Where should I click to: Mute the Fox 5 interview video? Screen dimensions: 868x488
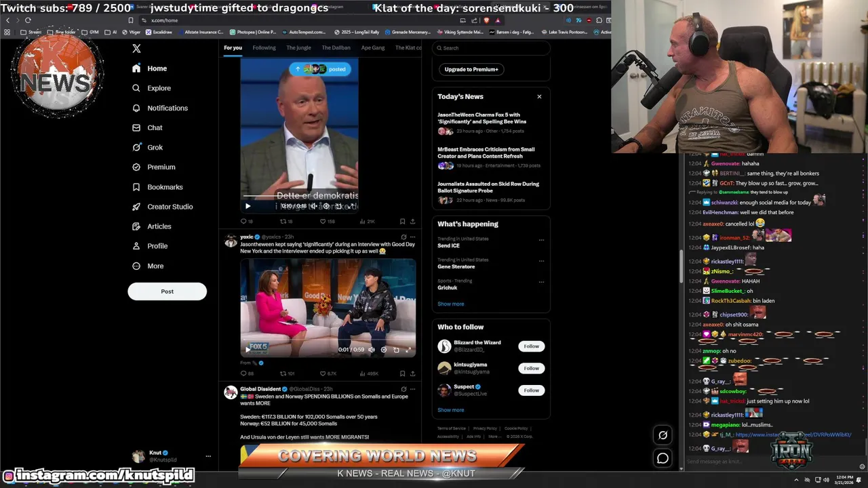point(372,350)
